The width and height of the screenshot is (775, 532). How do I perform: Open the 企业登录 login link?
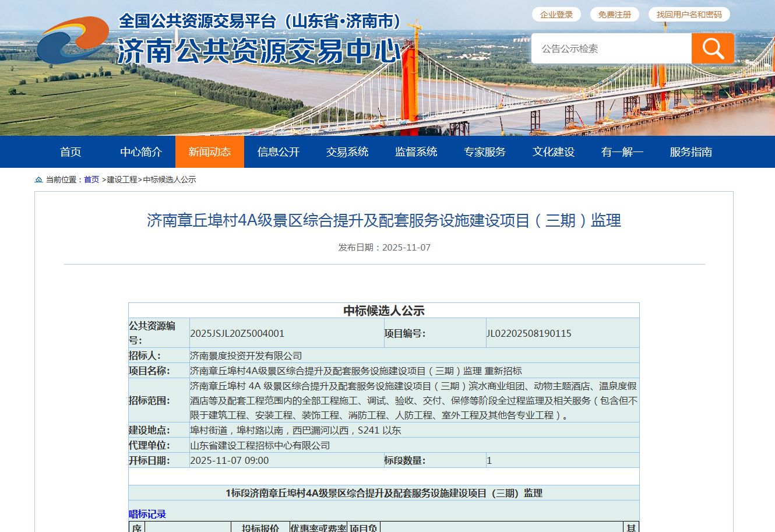coord(556,15)
